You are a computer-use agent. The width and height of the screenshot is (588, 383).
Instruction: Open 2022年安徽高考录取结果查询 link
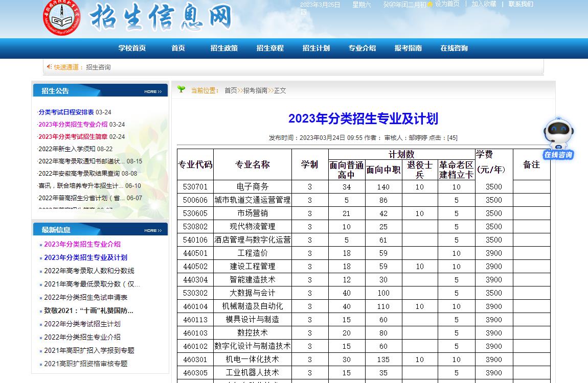[79, 173]
